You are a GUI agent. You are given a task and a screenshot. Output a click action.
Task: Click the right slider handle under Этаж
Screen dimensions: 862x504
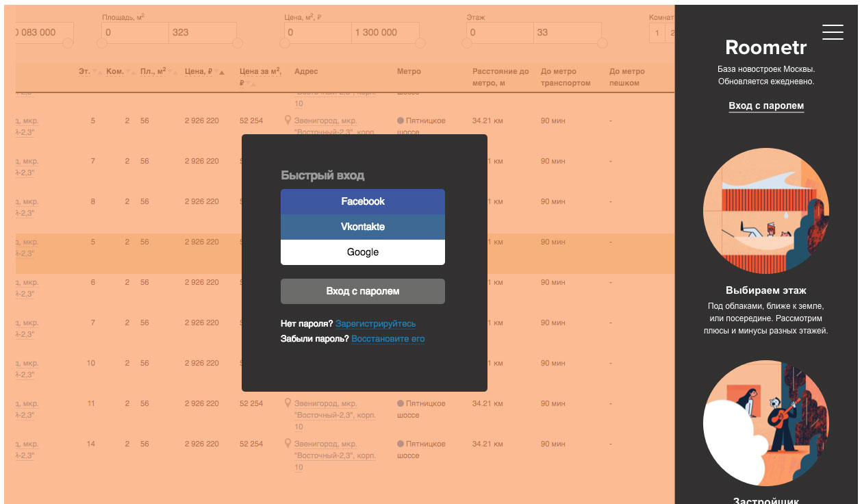coord(602,43)
